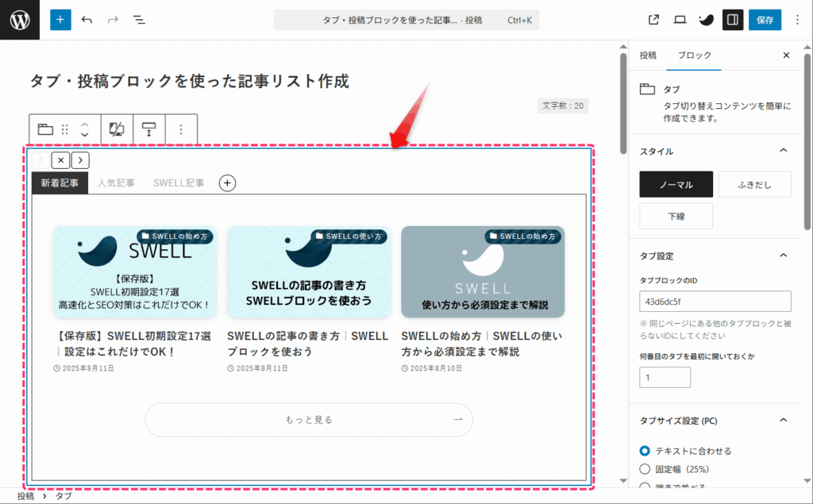Screen dimensions: 813x504
Task: Open the document overview list icon
Action: [138, 20]
